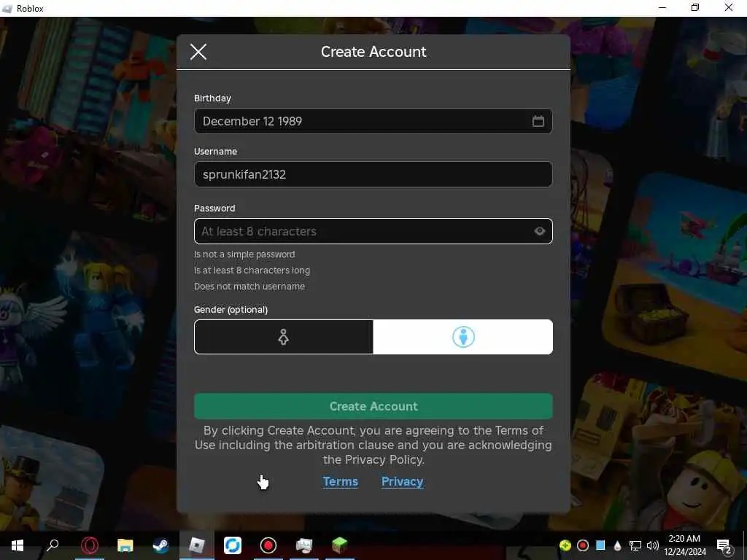This screenshot has width=747, height=560.
Task: Open Steam from the taskbar
Action: coord(160,545)
